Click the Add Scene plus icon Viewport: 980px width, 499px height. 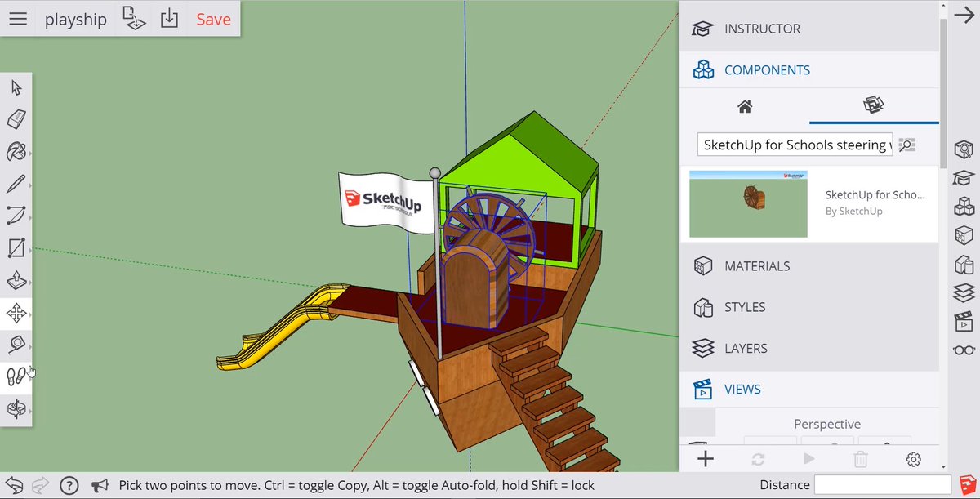(x=706, y=459)
